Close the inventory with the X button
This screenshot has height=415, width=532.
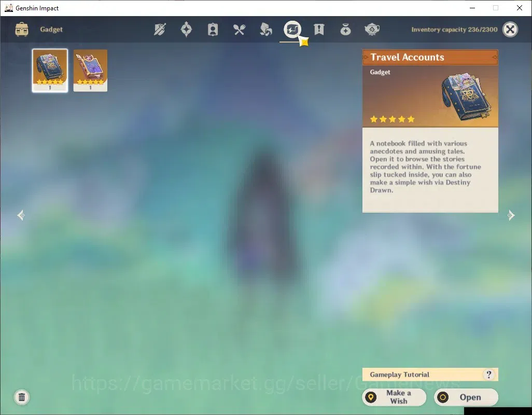(510, 30)
